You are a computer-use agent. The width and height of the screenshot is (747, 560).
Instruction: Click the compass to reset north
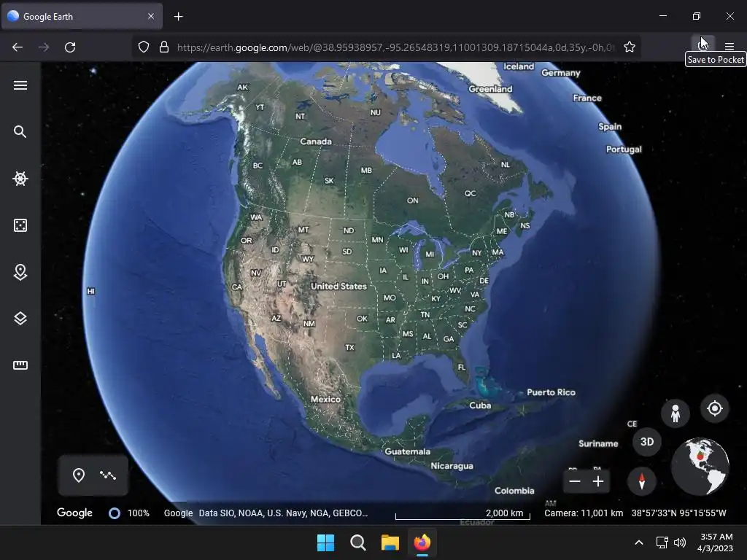[x=642, y=481]
